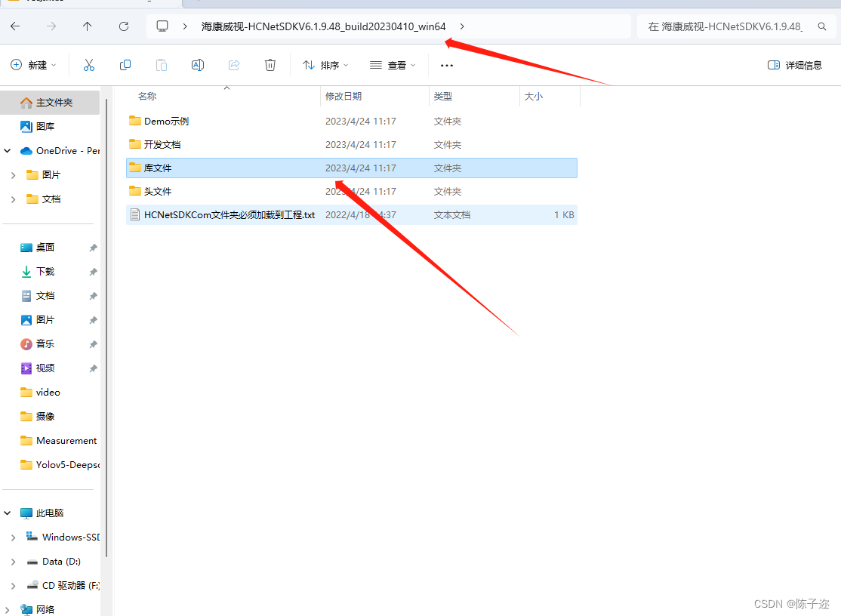
Task: Sort by the 修改日期 column header
Action: click(x=343, y=96)
